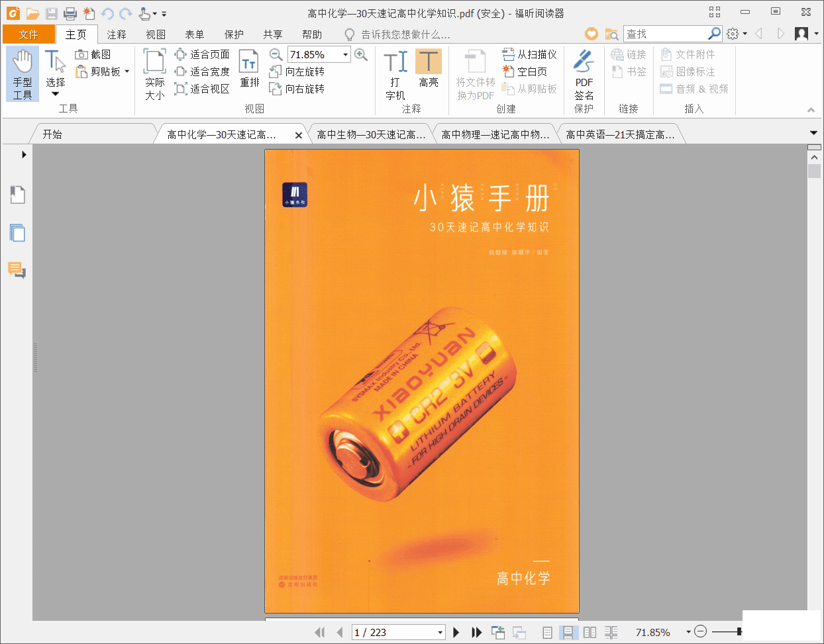
Task: Select facing pages view mode
Action: point(590,632)
